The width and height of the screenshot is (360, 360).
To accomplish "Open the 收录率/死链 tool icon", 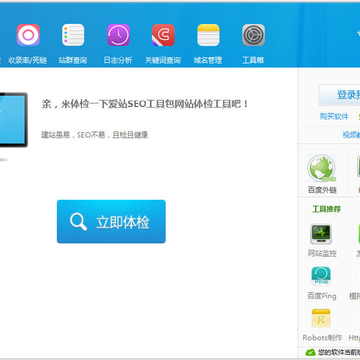I will 28,35.
